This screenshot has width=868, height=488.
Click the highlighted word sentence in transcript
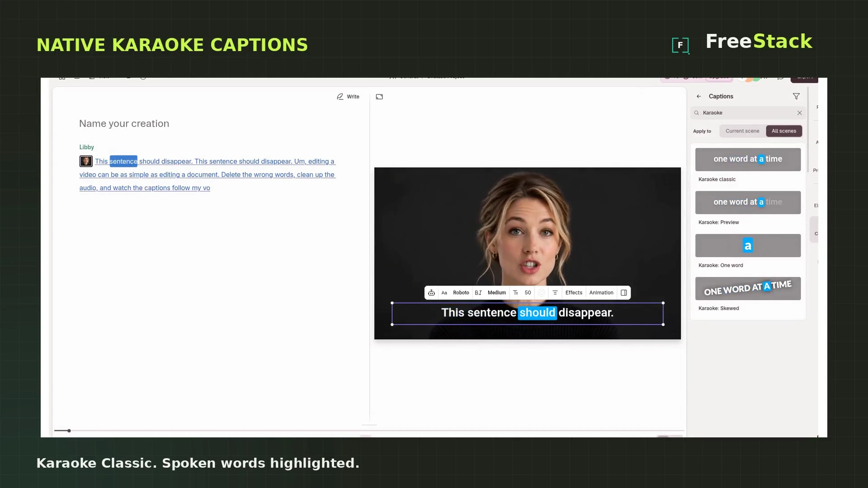point(123,161)
